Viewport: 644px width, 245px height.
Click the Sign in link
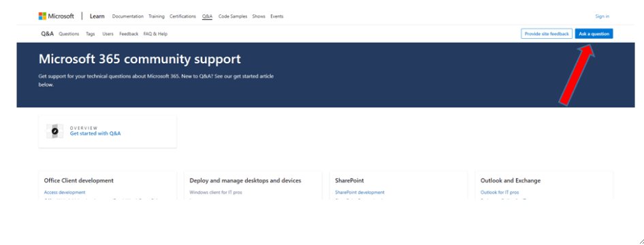click(602, 16)
